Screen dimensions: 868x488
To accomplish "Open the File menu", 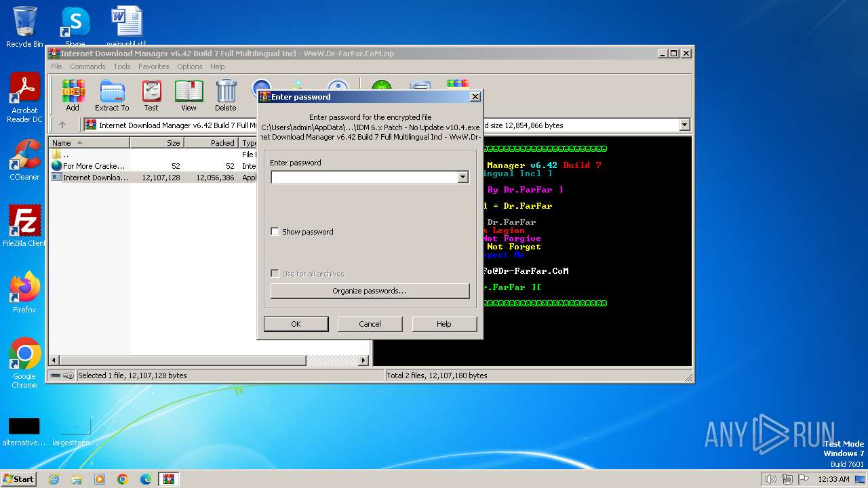I will pyautogui.click(x=56, y=66).
